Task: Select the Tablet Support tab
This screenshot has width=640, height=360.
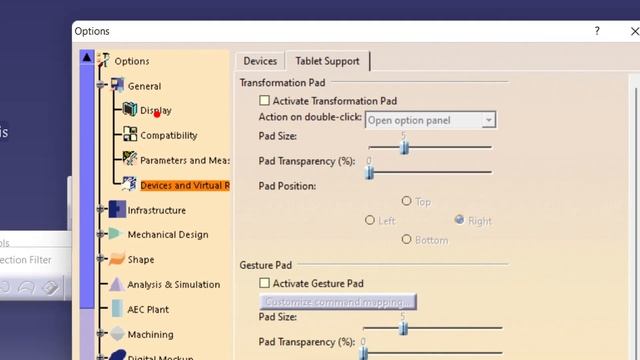Action: [x=327, y=61]
